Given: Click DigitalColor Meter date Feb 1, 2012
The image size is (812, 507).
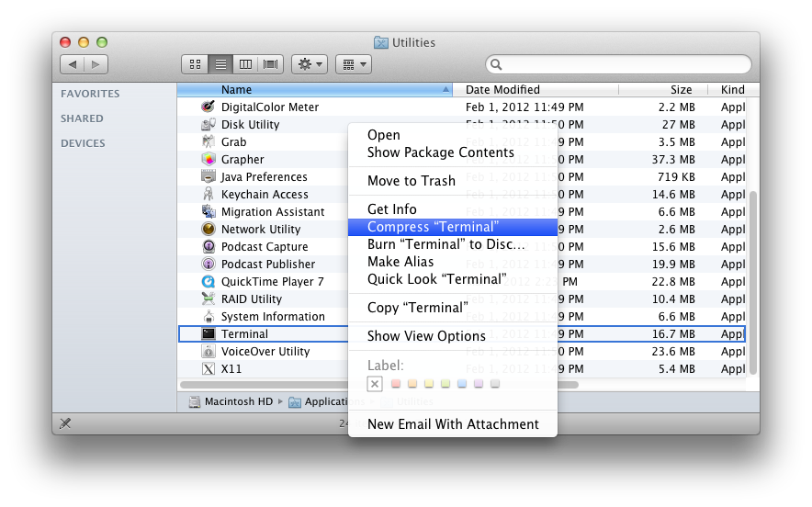Looking at the screenshot, I should [x=524, y=107].
